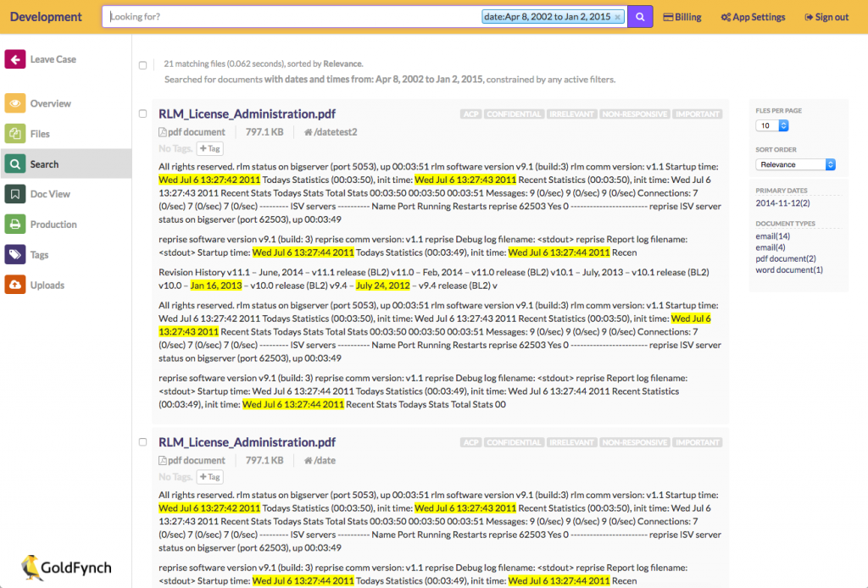Open the Files Per Page dropdown
Viewport: 868px width, 588px height.
772,125
